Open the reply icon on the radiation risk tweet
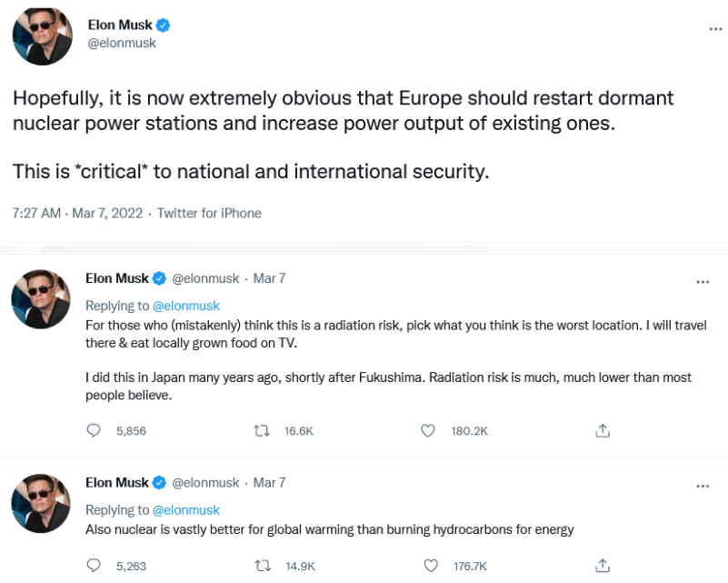728x583 pixels. 93,430
